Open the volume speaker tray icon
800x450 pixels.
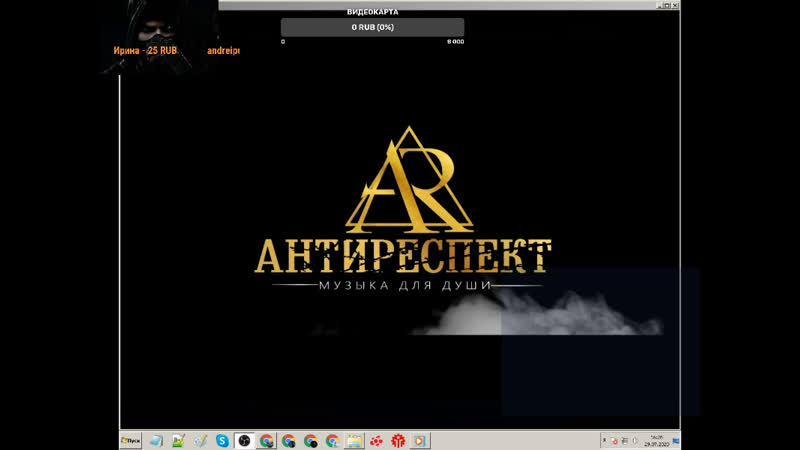point(635,441)
